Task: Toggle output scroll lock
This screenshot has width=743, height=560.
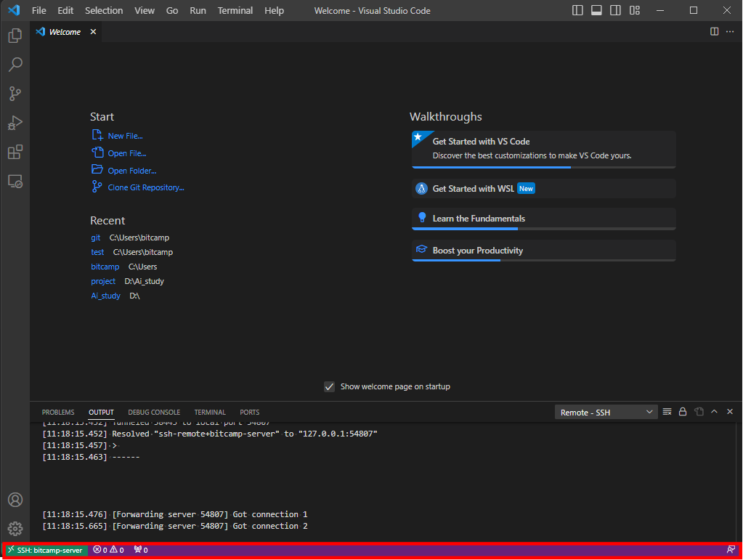Action: [x=682, y=412]
